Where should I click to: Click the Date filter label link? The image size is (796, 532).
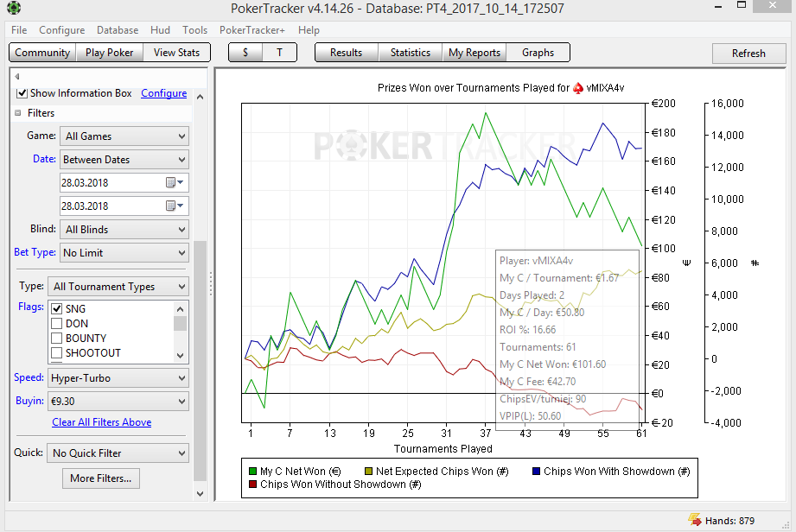point(44,159)
